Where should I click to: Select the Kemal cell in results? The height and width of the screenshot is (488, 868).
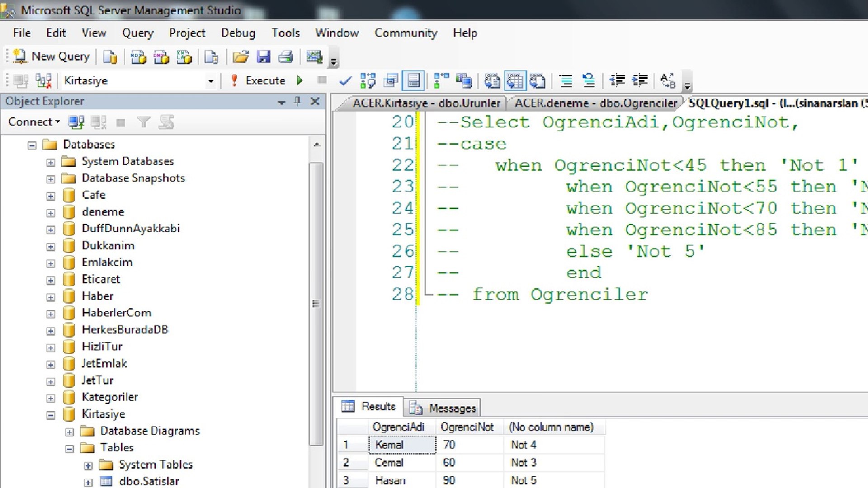click(x=402, y=445)
